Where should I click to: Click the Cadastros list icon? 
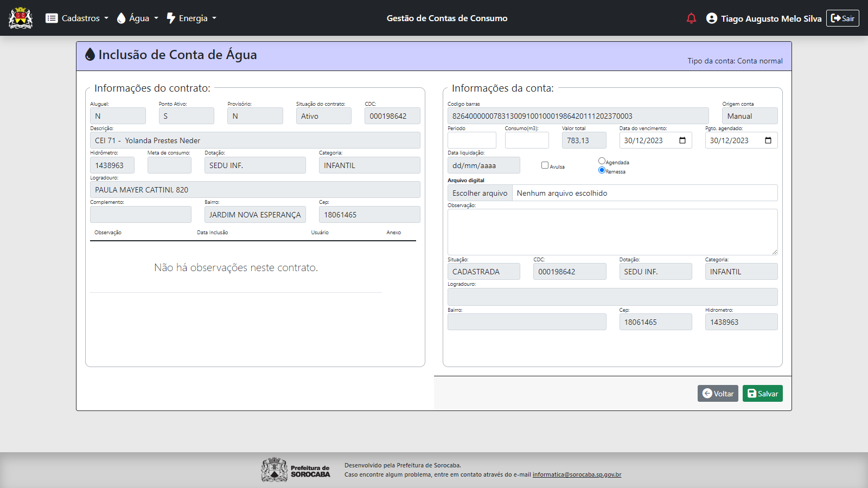coord(52,18)
